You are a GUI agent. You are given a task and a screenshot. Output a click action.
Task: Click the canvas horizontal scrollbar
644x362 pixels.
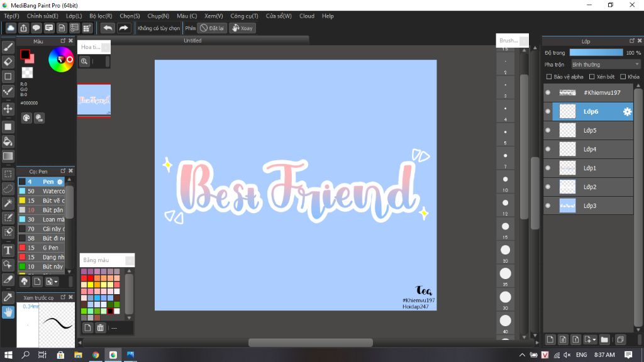click(x=311, y=343)
